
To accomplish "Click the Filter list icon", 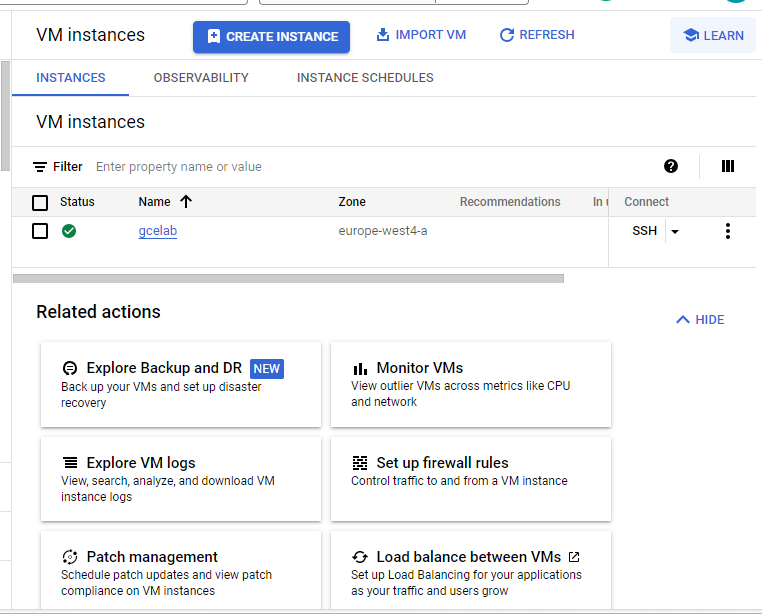I will coord(40,167).
